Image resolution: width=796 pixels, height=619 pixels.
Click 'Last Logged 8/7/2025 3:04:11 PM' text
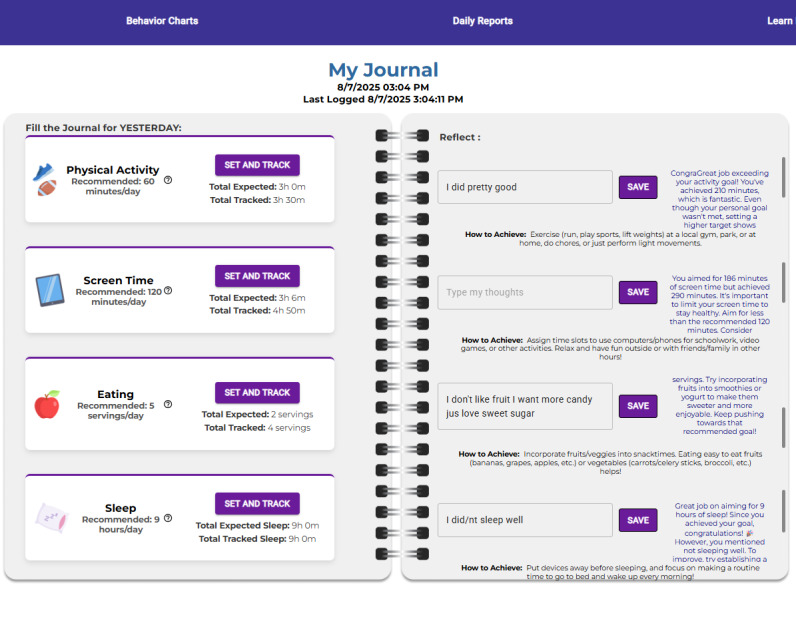[383, 99]
